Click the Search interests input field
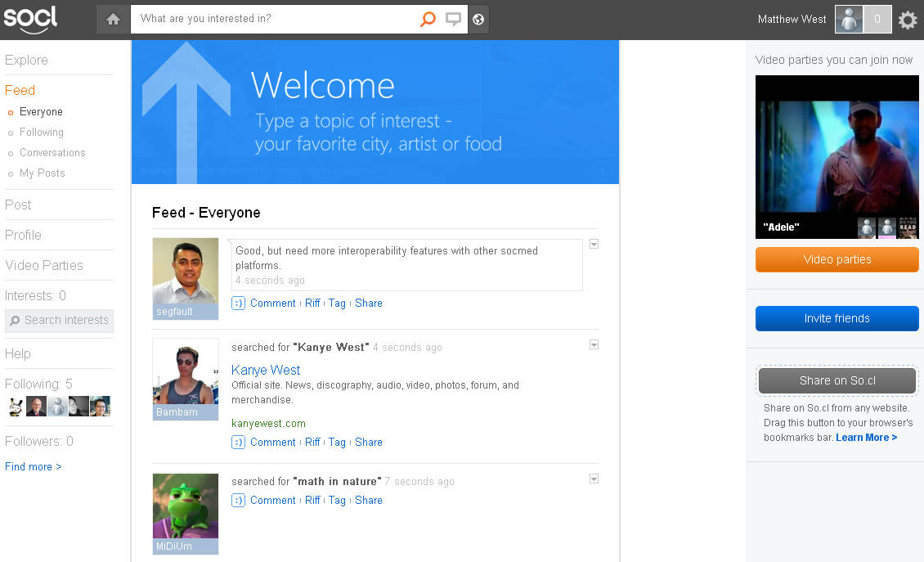 coord(65,321)
